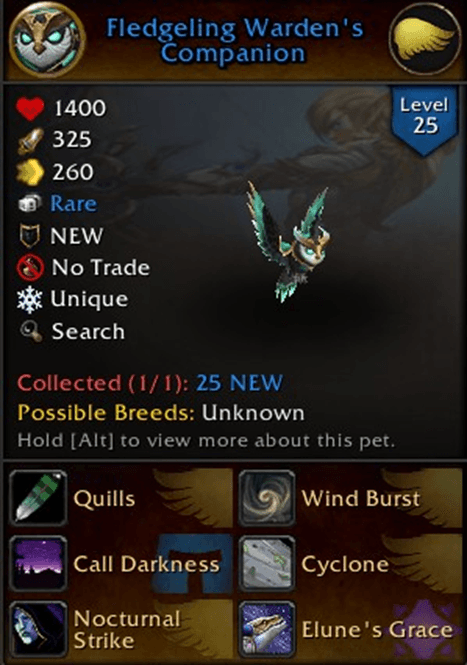The width and height of the screenshot is (467, 665).
Task: Select the Call Darkness ability icon
Action: coord(39,563)
